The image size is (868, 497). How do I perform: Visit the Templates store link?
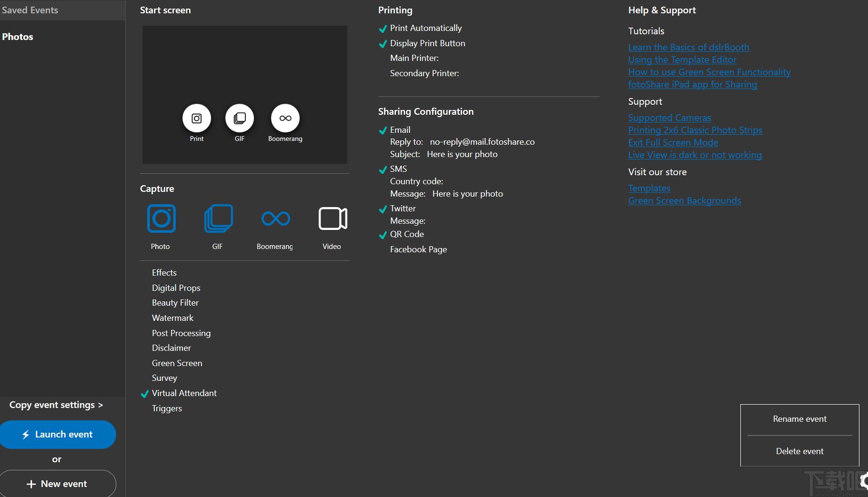pyautogui.click(x=649, y=188)
